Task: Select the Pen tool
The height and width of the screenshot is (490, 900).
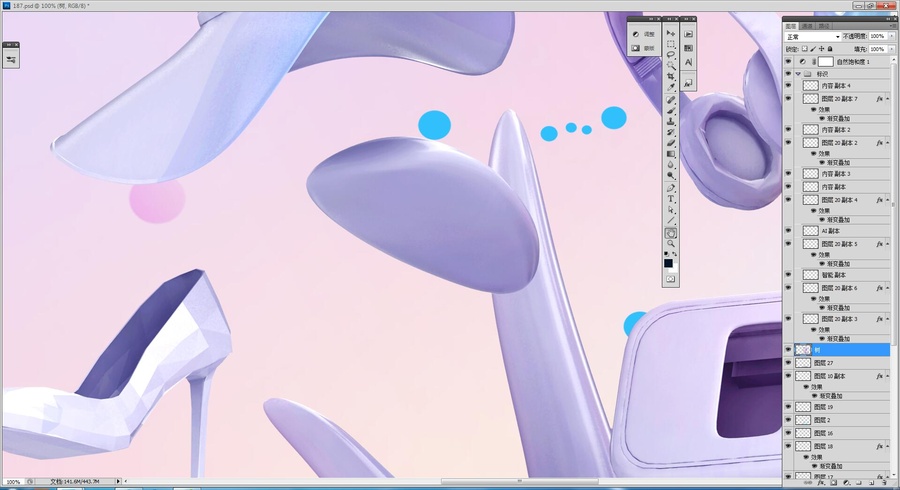Action: pos(670,188)
